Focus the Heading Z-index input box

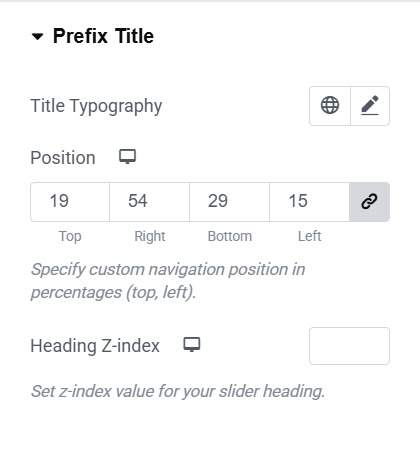pyautogui.click(x=349, y=346)
